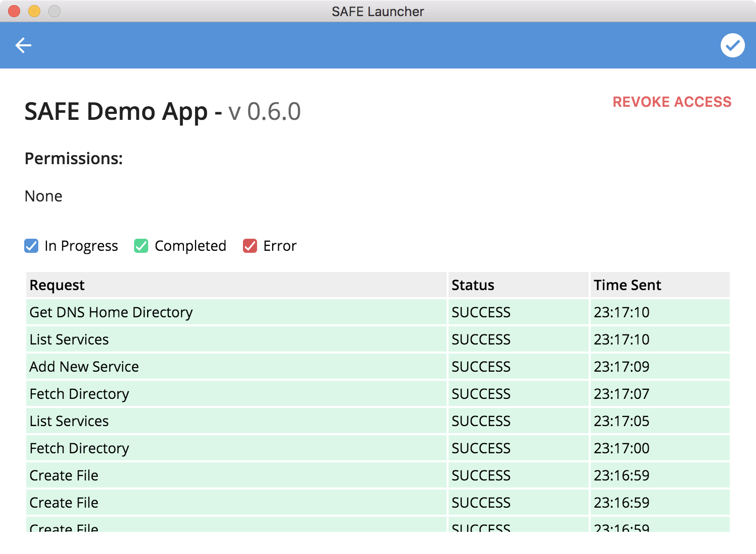Image resolution: width=756 pixels, height=554 pixels.
Task: Click the Time Sent column header
Action: click(660, 285)
